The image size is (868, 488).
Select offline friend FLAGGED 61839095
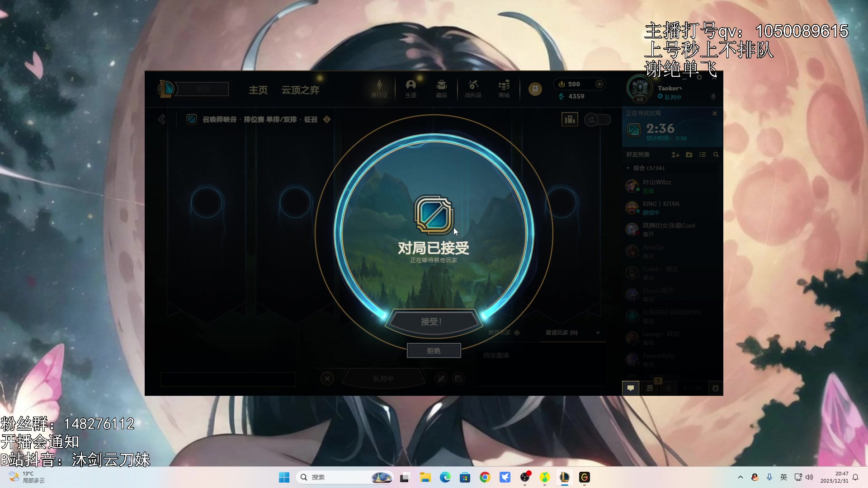pos(672,316)
